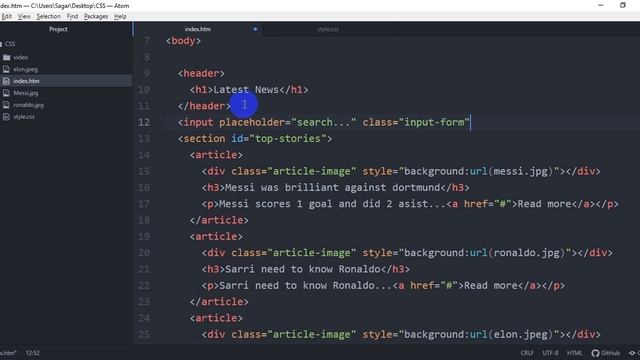Click the elon.jpeg image file icon
Viewport: 640px width, 360px height.
tap(6, 69)
